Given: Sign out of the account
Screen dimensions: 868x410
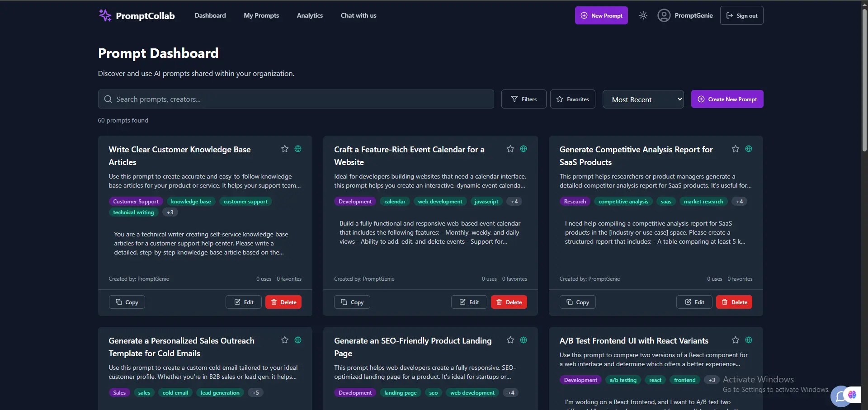Looking at the screenshot, I should 741,15.
